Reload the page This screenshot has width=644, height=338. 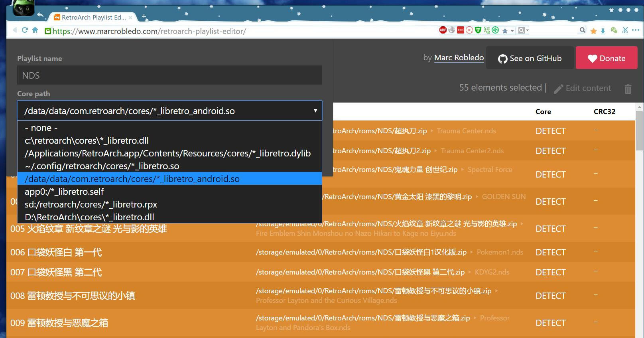point(25,30)
